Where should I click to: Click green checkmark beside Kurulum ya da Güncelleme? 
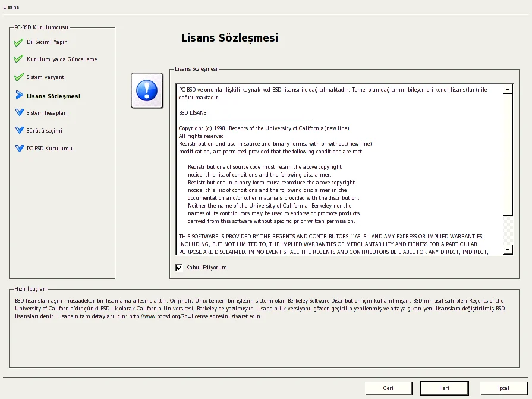pyautogui.click(x=18, y=59)
